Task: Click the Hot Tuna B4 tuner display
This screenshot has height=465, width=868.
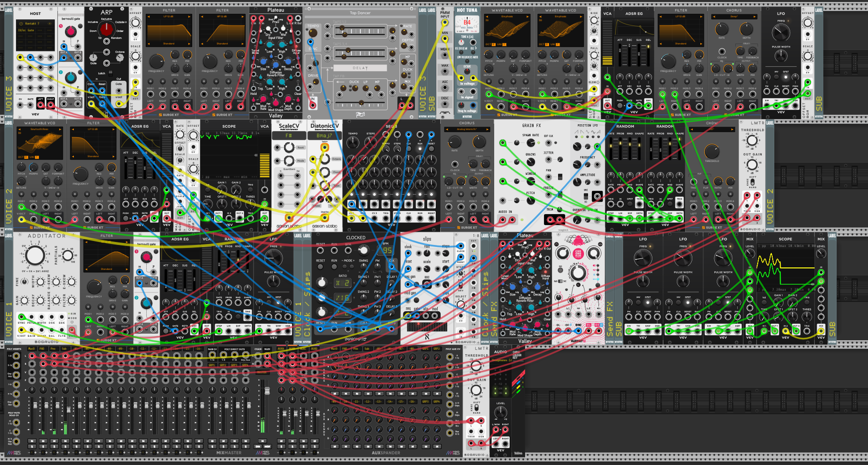Action: pyautogui.click(x=467, y=24)
